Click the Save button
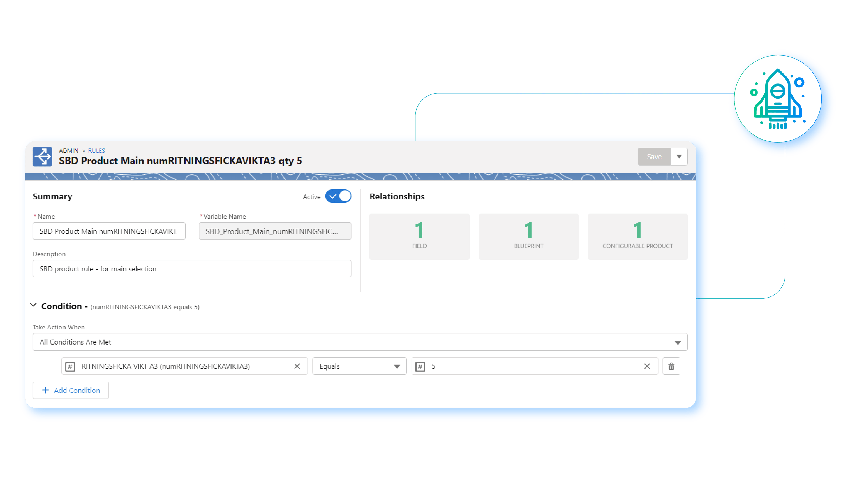The image size is (841, 504). [653, 157]
